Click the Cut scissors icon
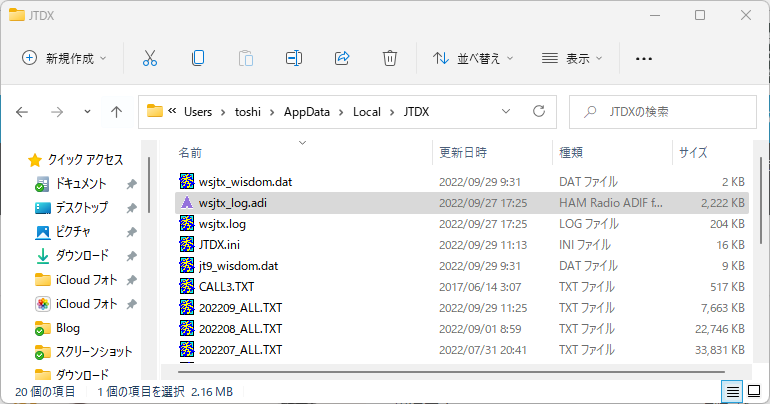Image resolution: width=770 pixels, height=404 pixels. coord(150,58)
